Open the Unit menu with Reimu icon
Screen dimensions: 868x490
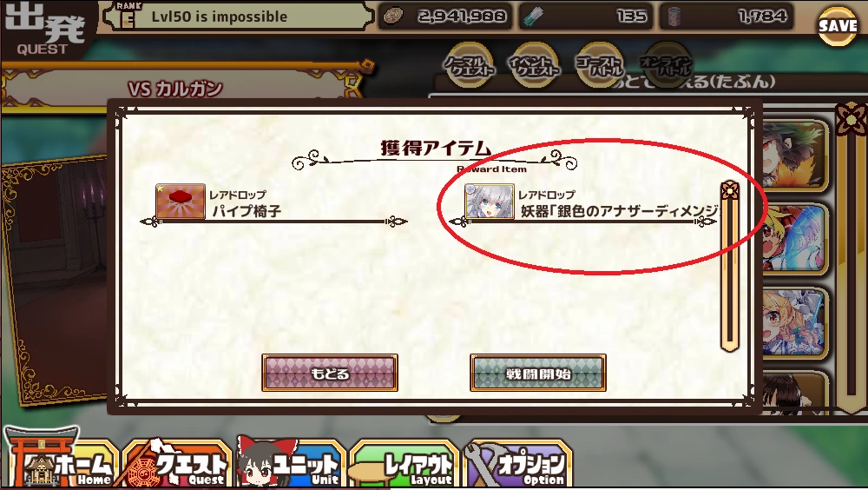tap(293, 463)
